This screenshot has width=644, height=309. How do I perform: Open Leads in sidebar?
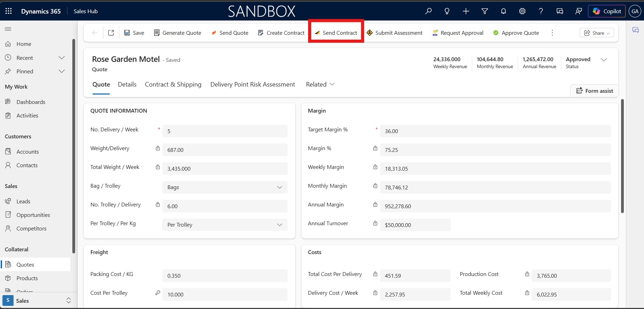click(35, 201)
